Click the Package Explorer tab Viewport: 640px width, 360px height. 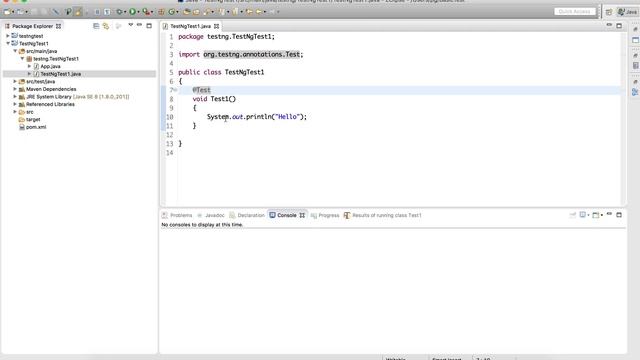pos(33,26)
